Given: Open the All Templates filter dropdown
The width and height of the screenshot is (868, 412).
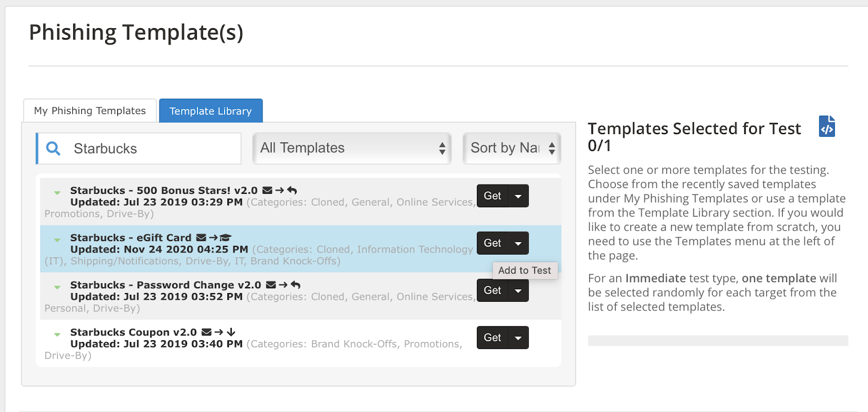Looking at the screenshot, I should (352, 148).
